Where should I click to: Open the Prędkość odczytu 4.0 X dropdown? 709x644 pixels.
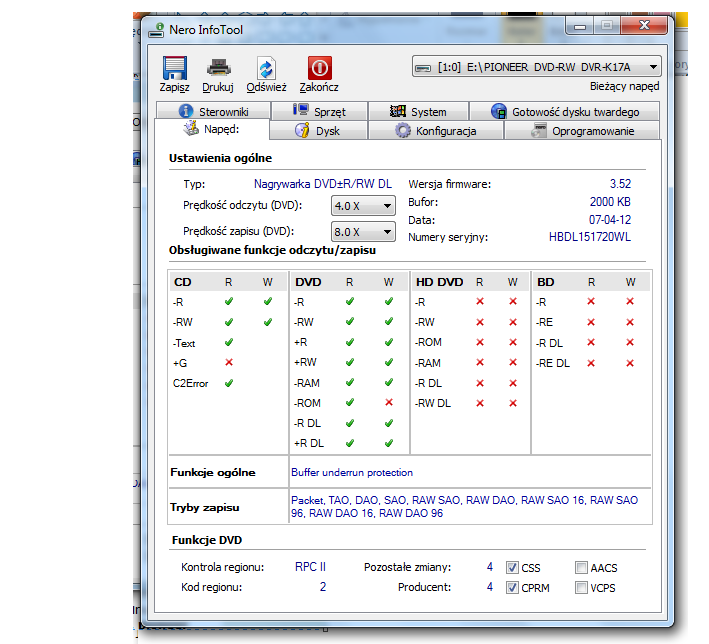tap(363, 206)
